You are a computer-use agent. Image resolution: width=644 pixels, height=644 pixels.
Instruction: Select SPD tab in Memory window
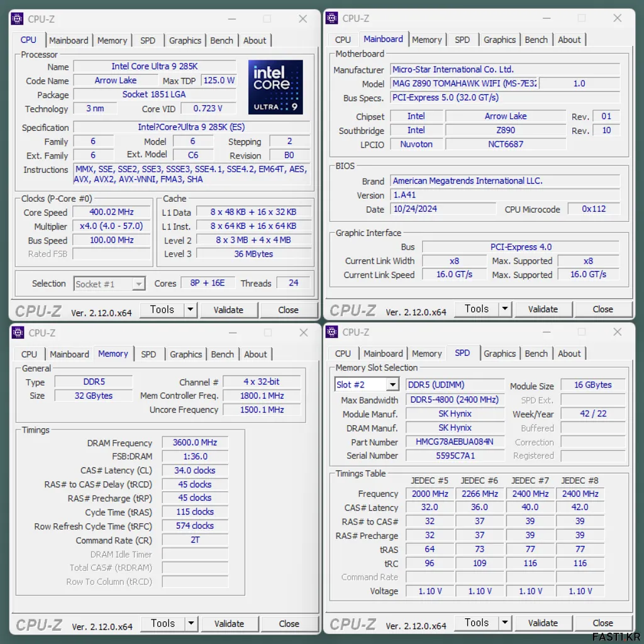148,354
